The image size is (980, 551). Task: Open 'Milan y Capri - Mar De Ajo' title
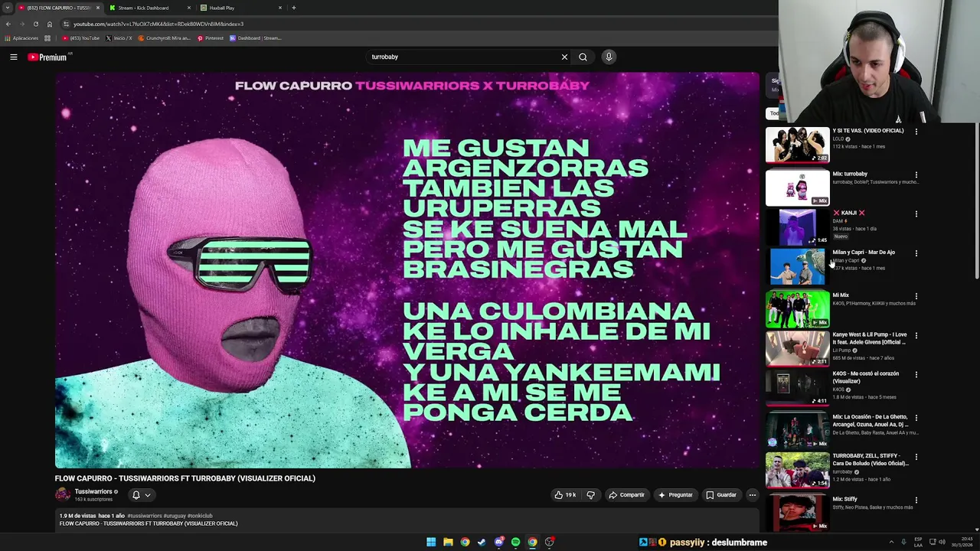(x=864, y=253)
